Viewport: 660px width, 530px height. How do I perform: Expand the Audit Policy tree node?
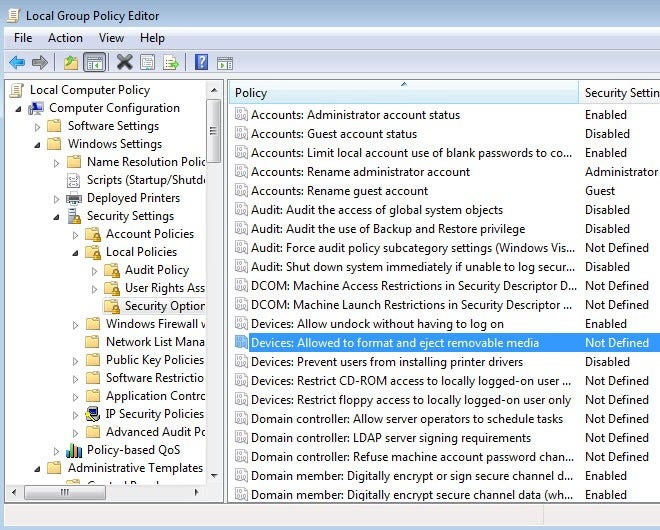94,271
